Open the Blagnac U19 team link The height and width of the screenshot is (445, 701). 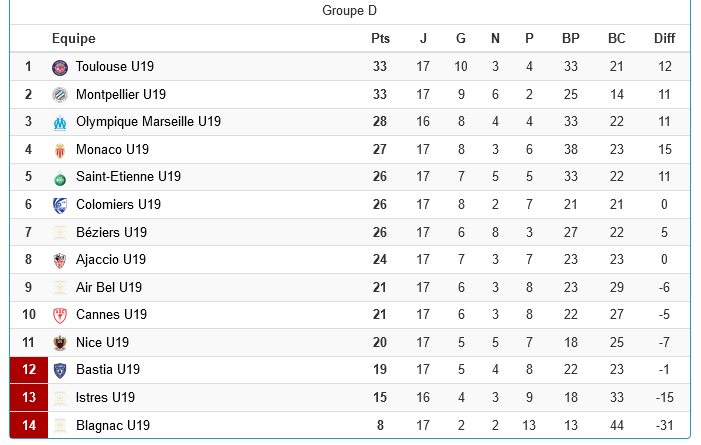click(113, 425)
